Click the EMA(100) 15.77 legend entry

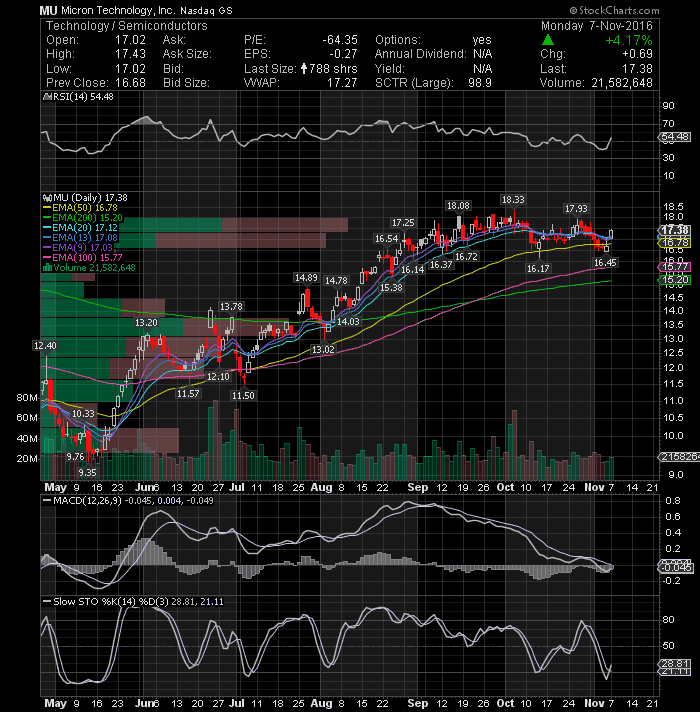coord(87,257)
